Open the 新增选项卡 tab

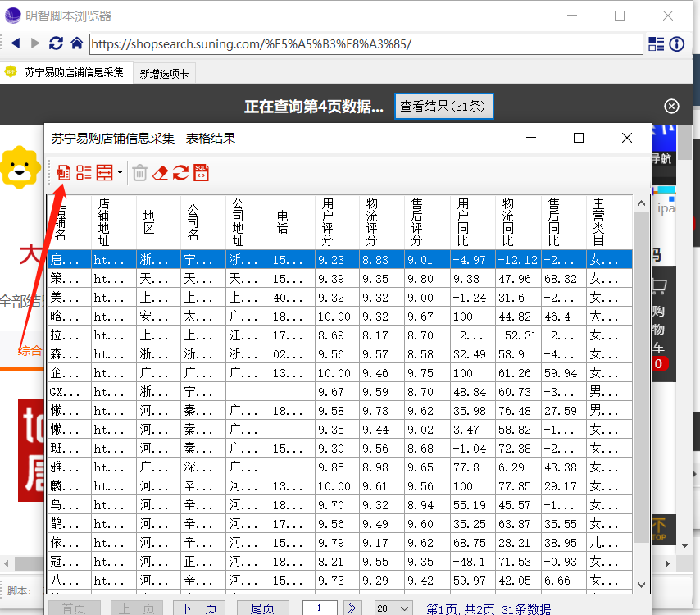point(164,74)
